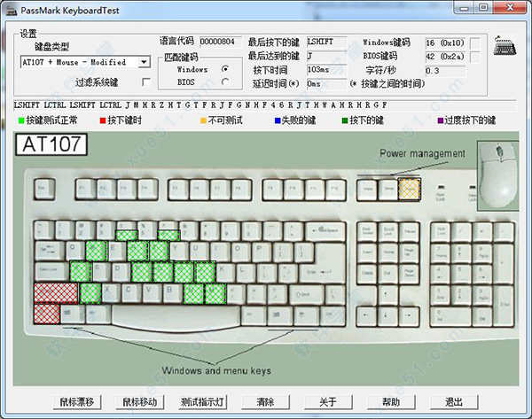Click the purple 过度按下的键 legend swatch
The image size is (532, 419).
click(441, 120)
